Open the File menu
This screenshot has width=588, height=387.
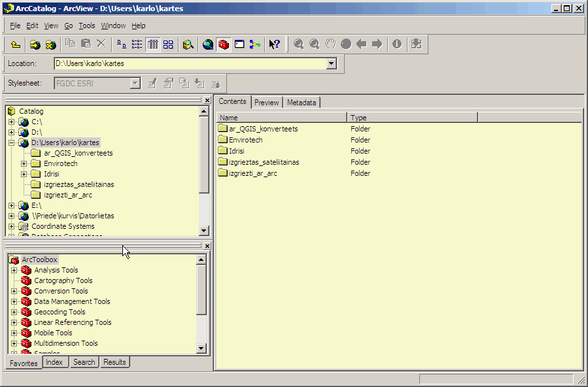15,25
